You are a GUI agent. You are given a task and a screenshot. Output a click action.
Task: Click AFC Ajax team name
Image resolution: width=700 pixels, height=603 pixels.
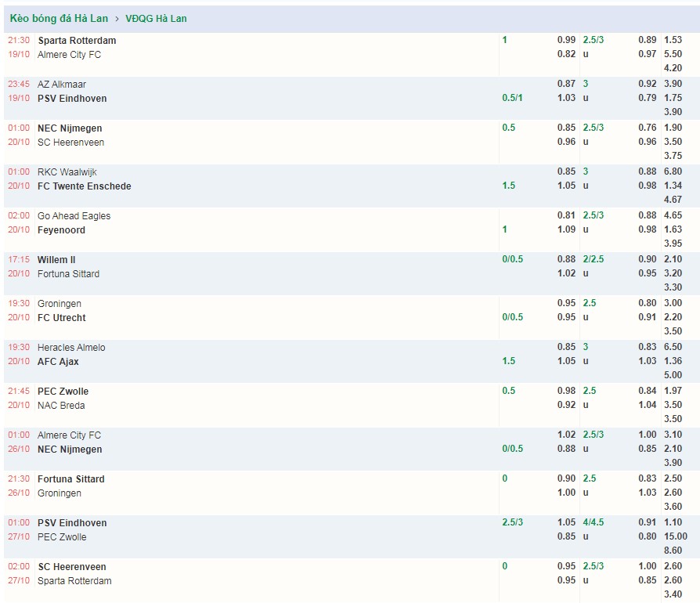click(58, 362)
